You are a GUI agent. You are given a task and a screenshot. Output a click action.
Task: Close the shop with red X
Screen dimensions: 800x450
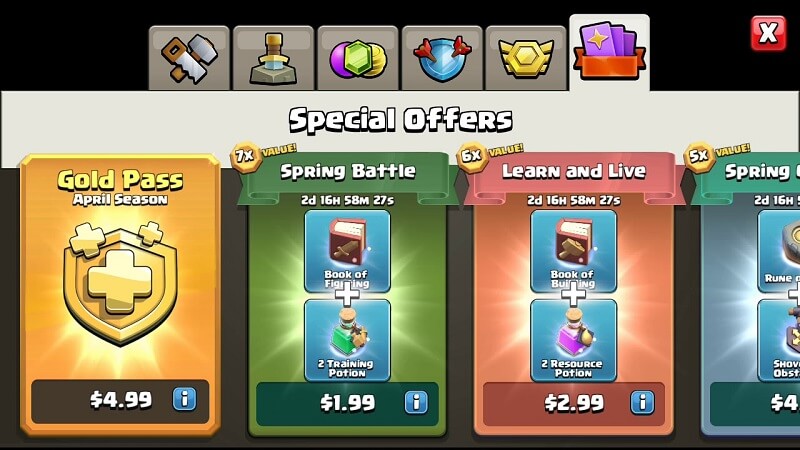768,33
